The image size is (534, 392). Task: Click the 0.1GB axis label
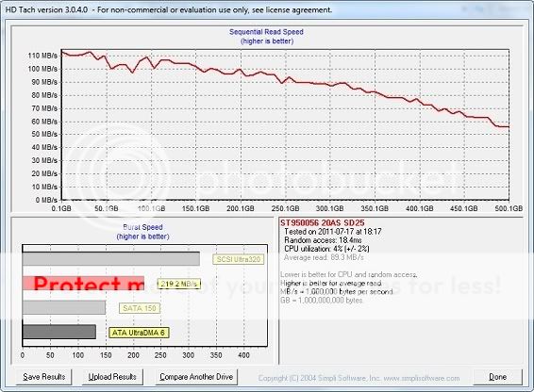click(61, 208)
